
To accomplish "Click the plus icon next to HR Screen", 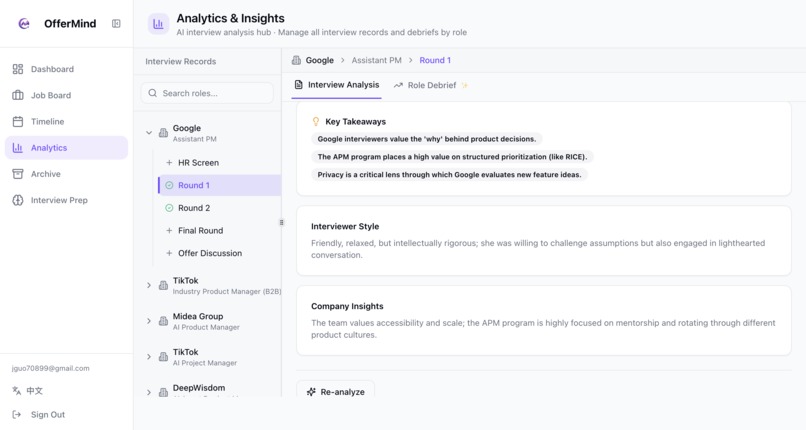I will [x=169, y=162].
